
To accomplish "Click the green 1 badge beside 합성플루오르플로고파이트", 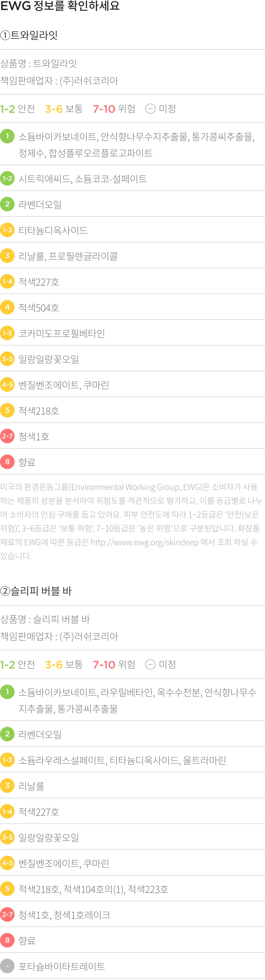I will tap(7, 136).
